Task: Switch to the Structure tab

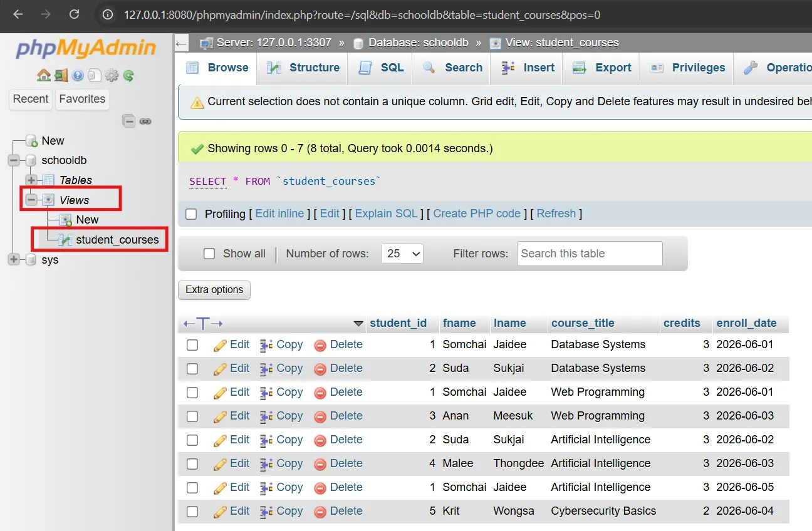Action: click(303, 68)
